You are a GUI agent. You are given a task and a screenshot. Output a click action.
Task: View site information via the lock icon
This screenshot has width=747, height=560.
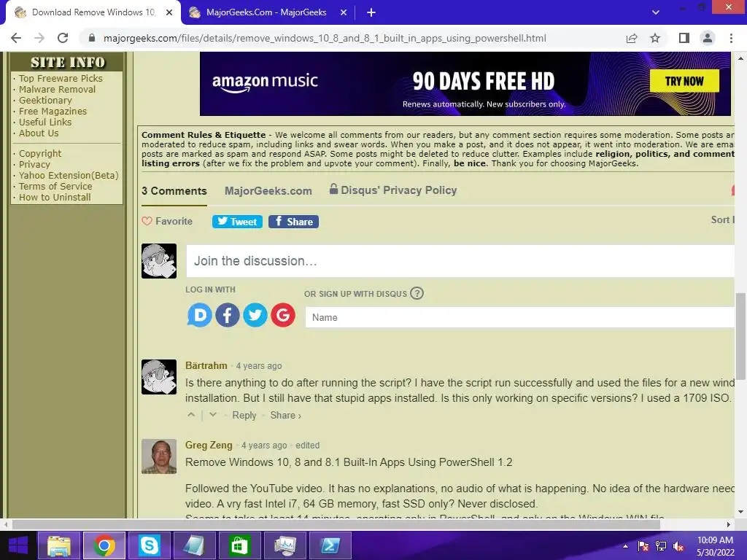92,38
